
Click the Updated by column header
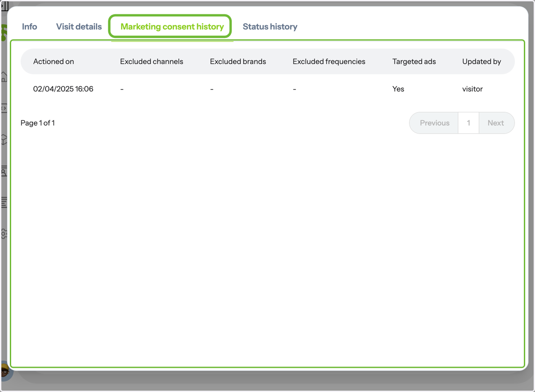click(x=481, y=61)
